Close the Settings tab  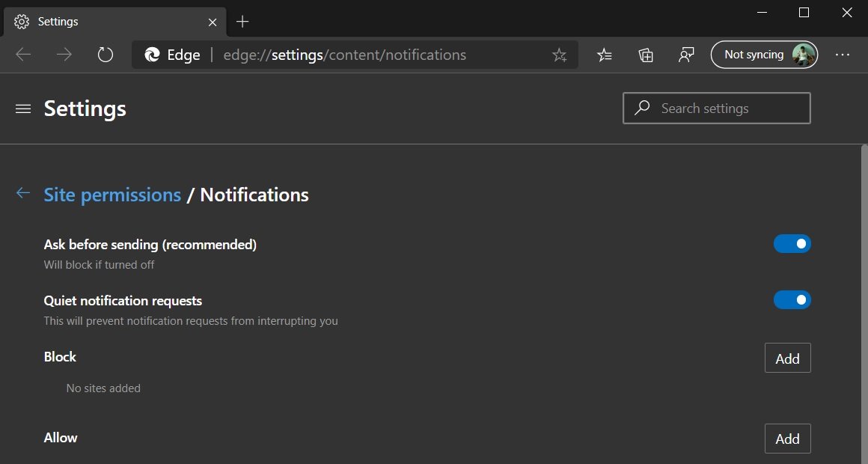click(x=213, y=22)
